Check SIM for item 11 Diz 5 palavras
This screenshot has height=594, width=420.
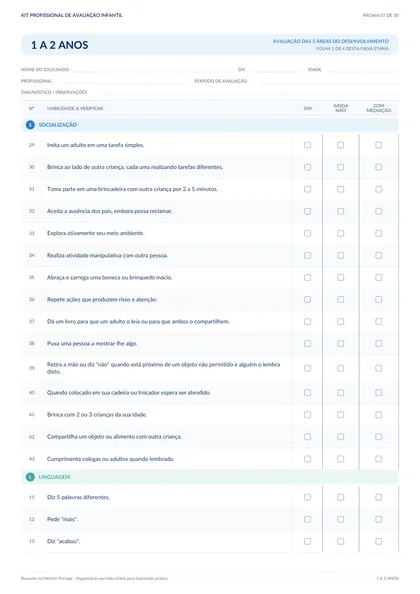[308, 497]
